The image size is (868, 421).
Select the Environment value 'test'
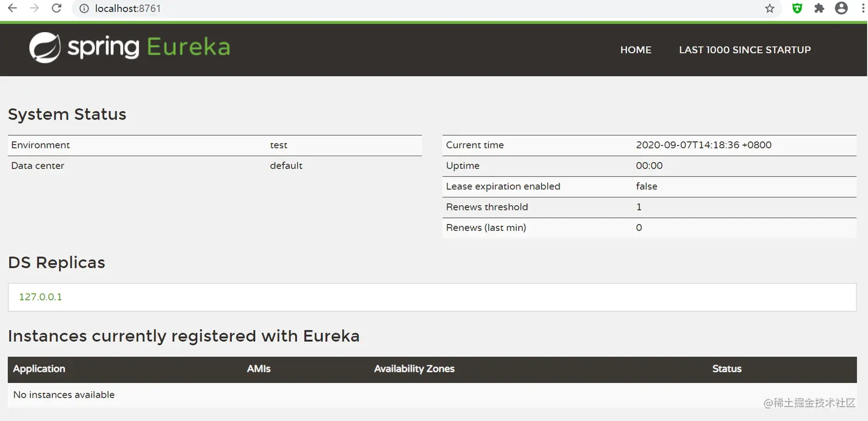278,145
